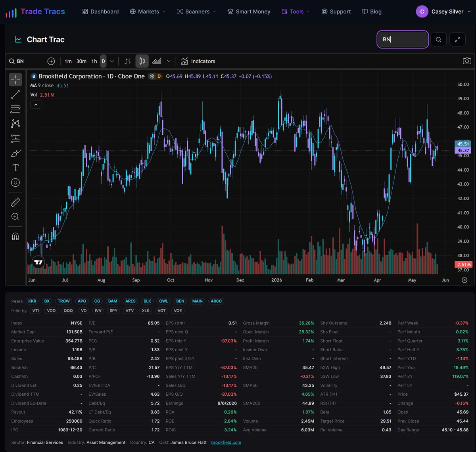Open peer ticker APO
Image resolution: width=476 pixels, height=452 pixels.
tap(82, 301)
